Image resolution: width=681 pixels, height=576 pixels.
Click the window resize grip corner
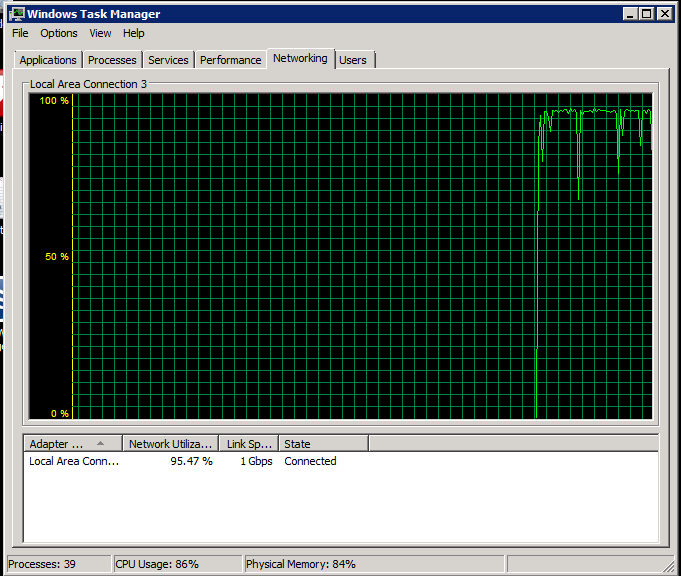point(668,566)
